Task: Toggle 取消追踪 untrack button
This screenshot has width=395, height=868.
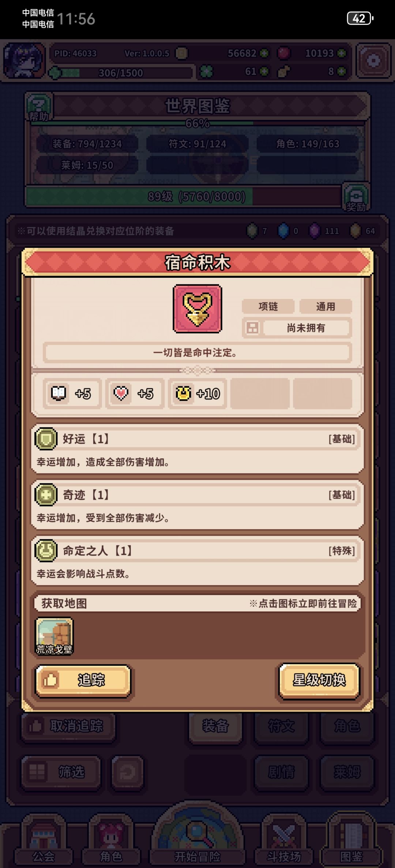Action: 68,725
